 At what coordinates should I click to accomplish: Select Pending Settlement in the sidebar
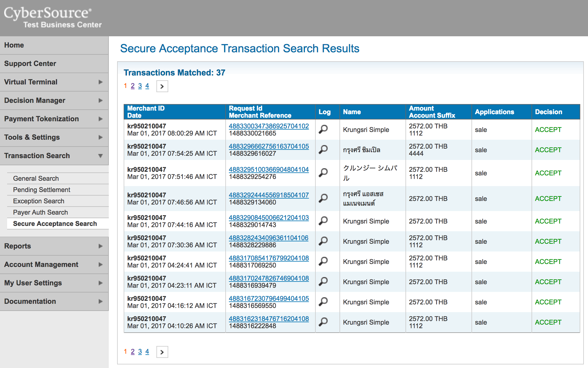(x=42, y=190)
